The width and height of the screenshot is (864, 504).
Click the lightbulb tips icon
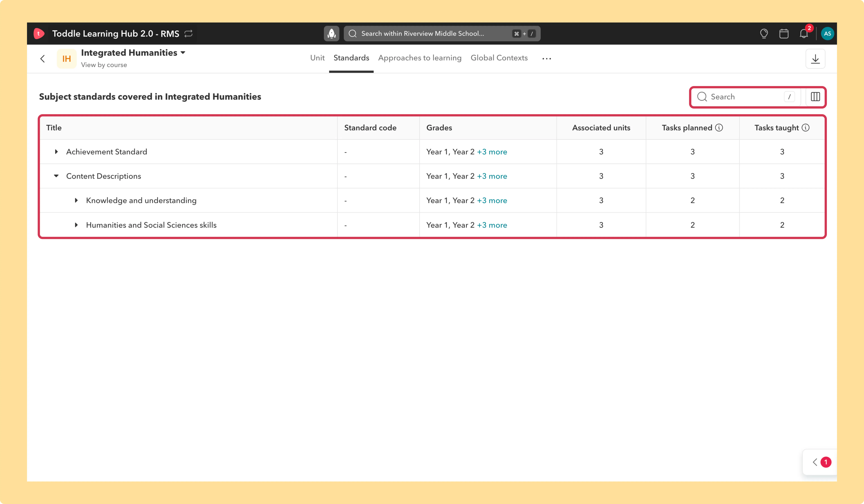(764, 34)
